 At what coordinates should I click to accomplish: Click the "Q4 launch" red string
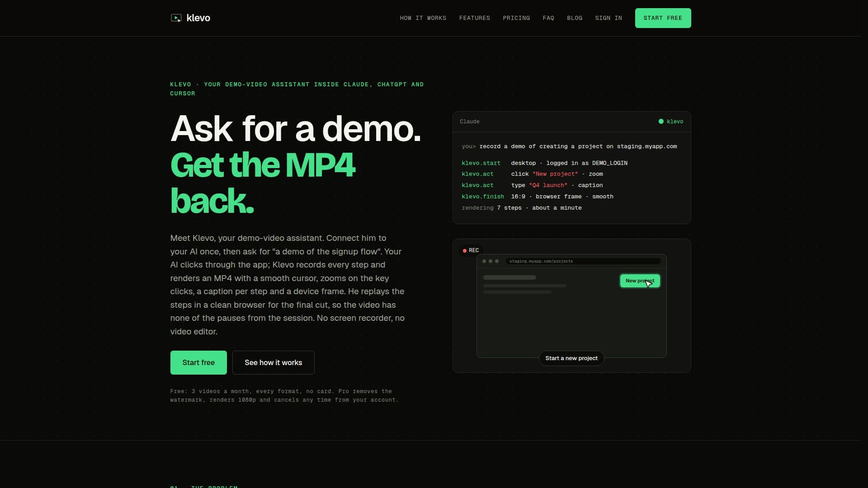pos(548,185)
